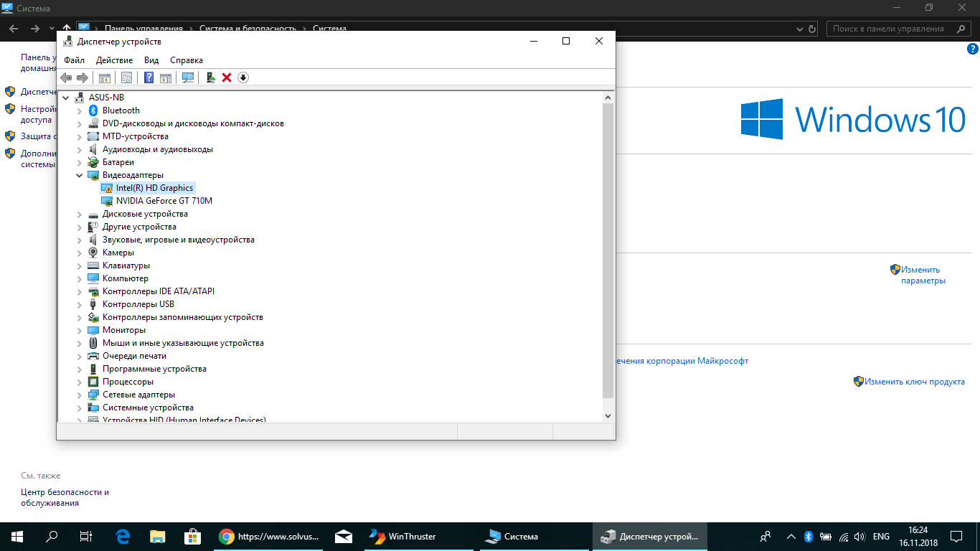980x551 pixels.
Task: Click the Камеры webcam icon
Action: (93, 253)
